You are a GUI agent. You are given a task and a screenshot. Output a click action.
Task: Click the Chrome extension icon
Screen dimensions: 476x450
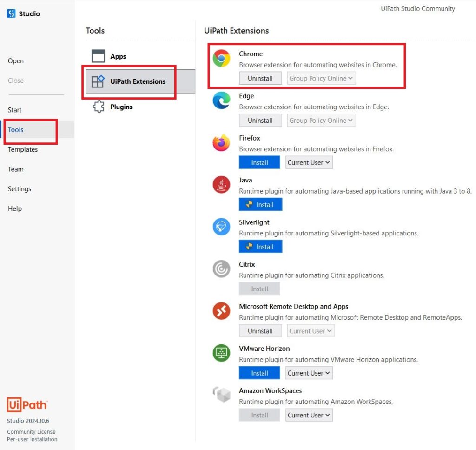[222, 58]
